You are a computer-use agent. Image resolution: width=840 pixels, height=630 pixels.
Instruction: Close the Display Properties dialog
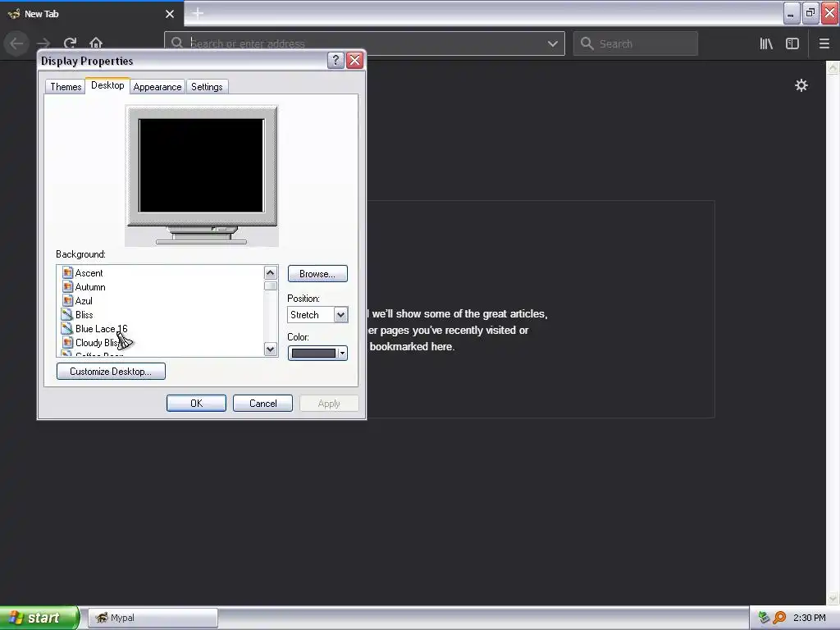point(354,61)
